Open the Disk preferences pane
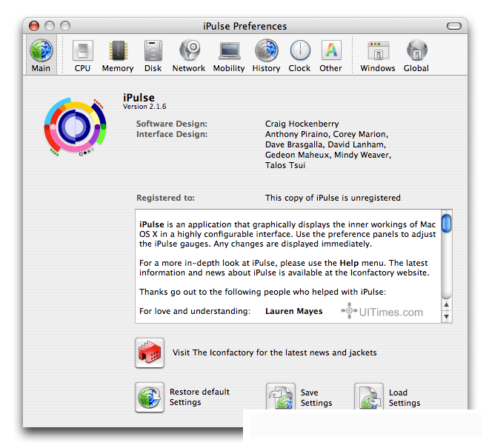The height and width of the screenshot is (448, 489). [153, 56]
